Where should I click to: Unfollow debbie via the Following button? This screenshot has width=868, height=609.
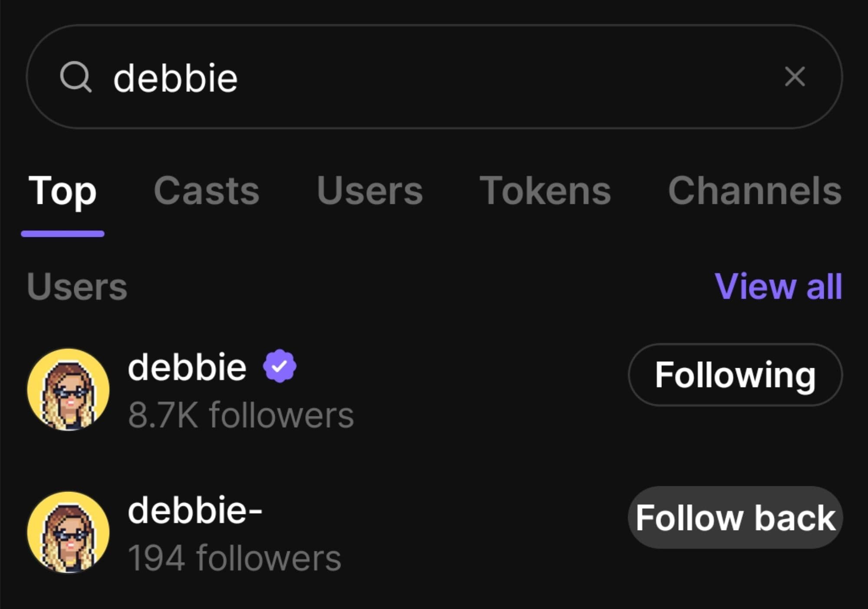735,375
